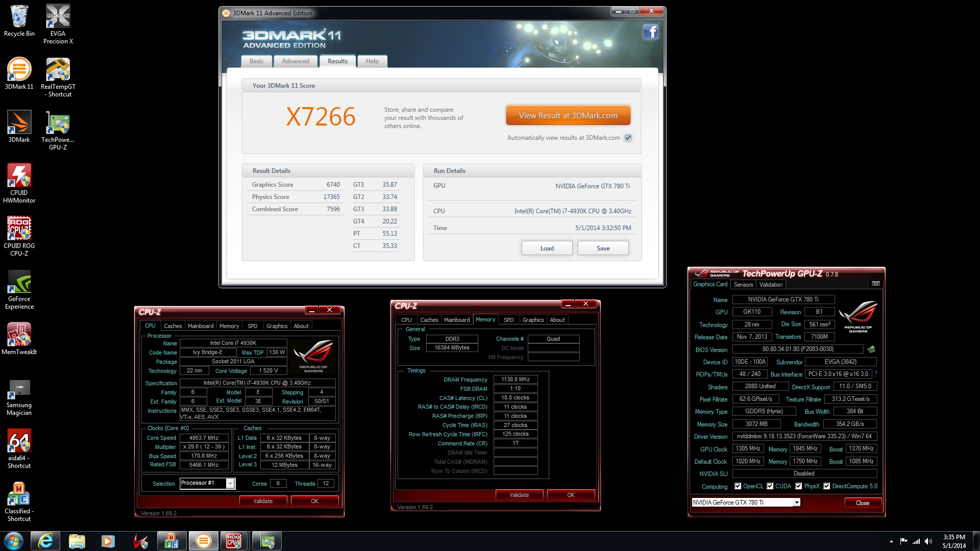The image size is (980, 551).
Task: Open File Explorer taskbar icon
Action: click(x=77, y=541)
